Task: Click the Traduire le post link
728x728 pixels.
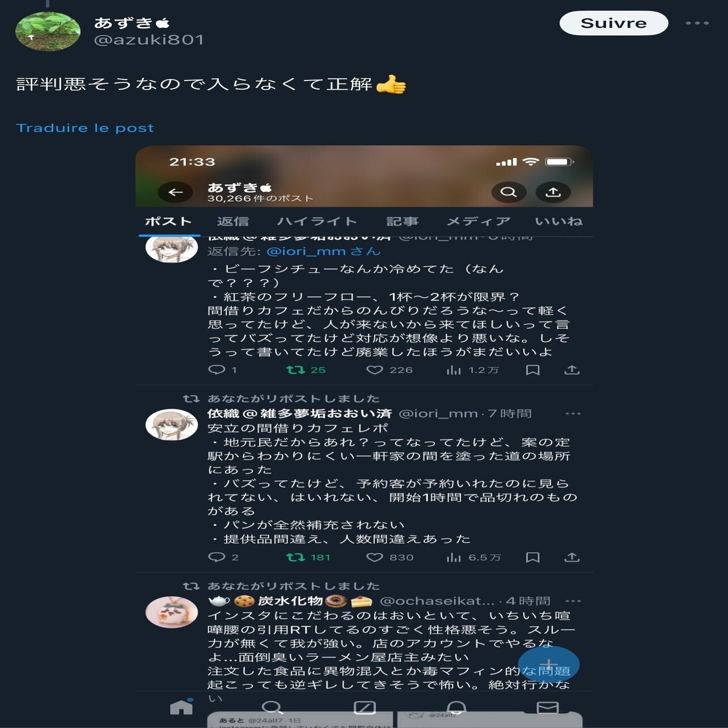Action: (85, 128)
